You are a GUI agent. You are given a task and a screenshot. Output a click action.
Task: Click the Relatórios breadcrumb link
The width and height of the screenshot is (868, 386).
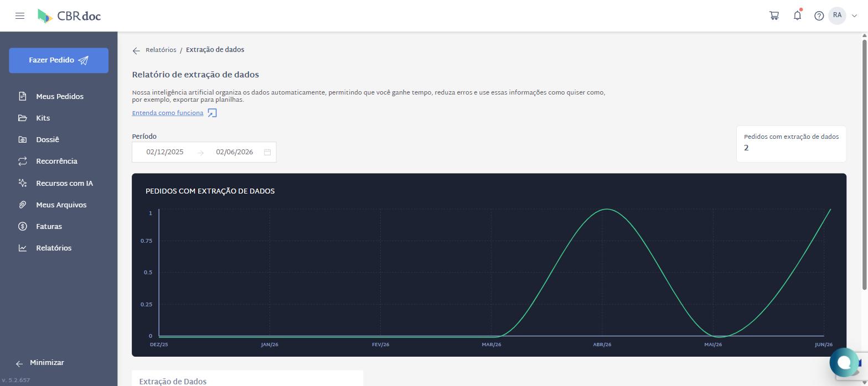tap(161, 50)
